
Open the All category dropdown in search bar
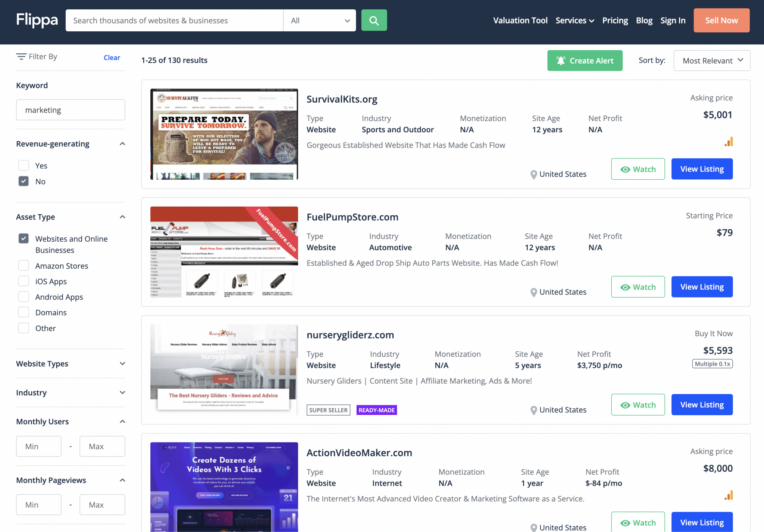(x=320, y=21)
